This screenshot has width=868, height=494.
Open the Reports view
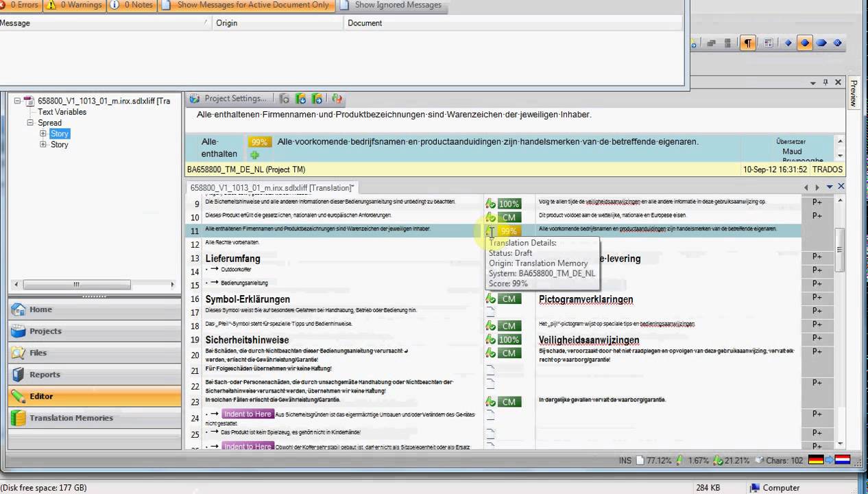point(95,375)
